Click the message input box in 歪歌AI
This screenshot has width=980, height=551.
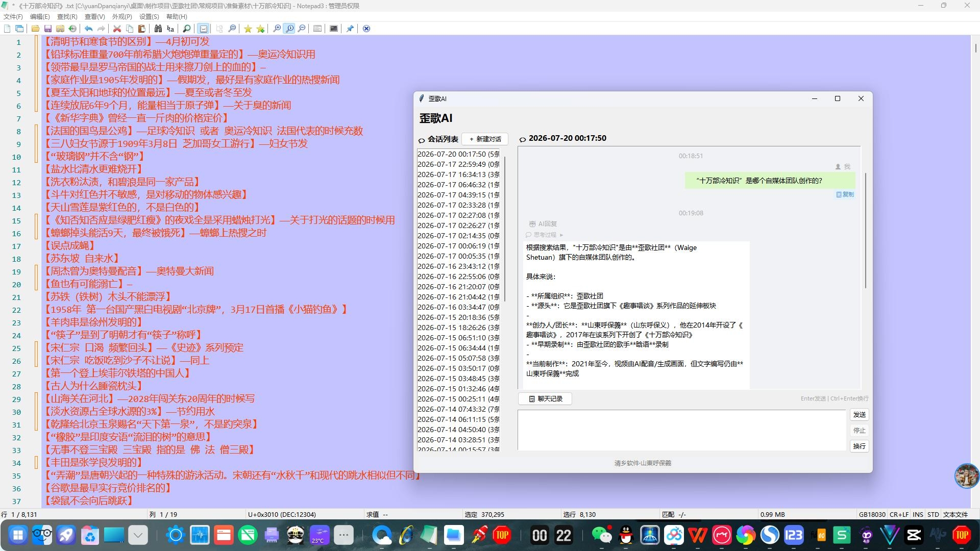click(682, 430)
